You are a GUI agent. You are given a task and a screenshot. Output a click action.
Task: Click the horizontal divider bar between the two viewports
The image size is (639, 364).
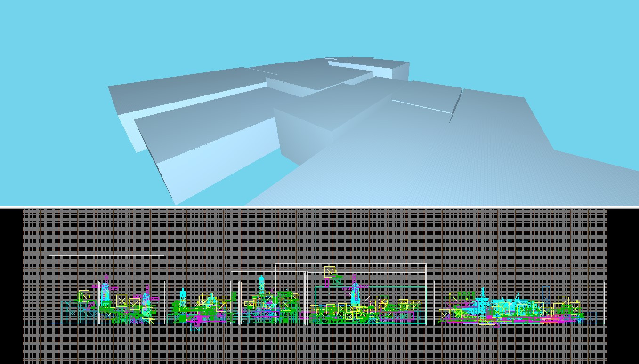[319, 206]
